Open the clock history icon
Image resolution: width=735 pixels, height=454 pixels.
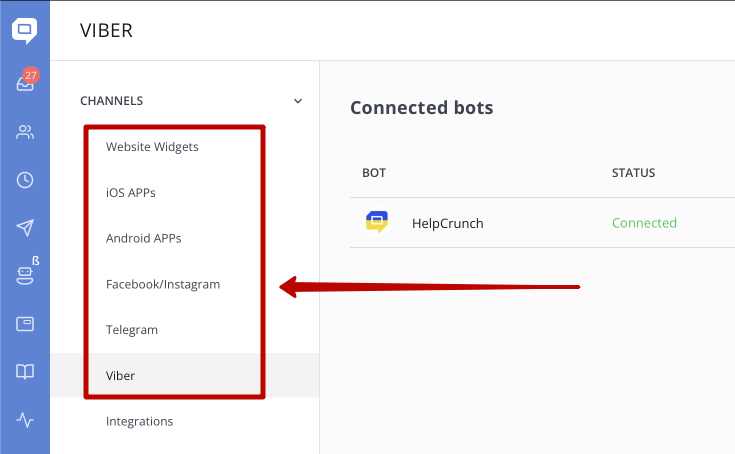click(25, 180)
